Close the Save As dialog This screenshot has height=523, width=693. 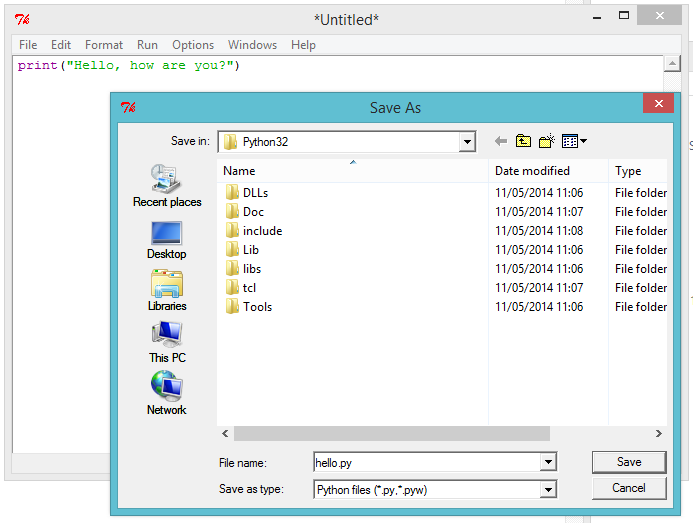pos(659,103)
